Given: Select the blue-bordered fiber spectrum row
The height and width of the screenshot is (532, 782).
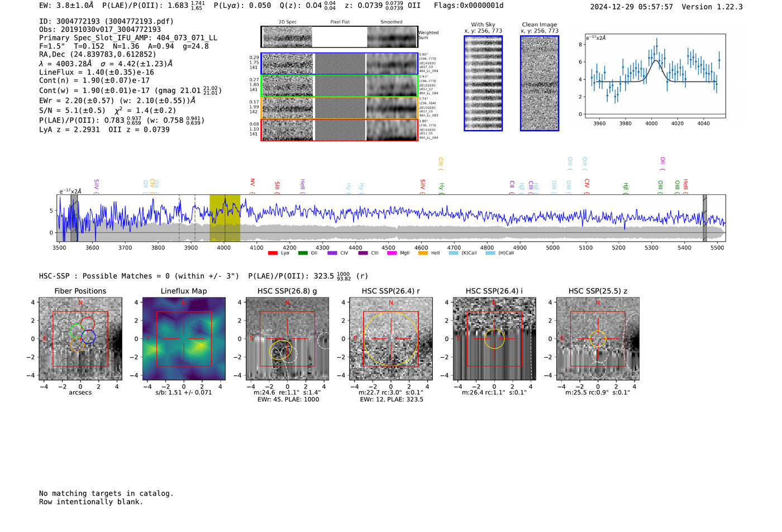Looking at the screenshot, I should click(x=339, y=64).
